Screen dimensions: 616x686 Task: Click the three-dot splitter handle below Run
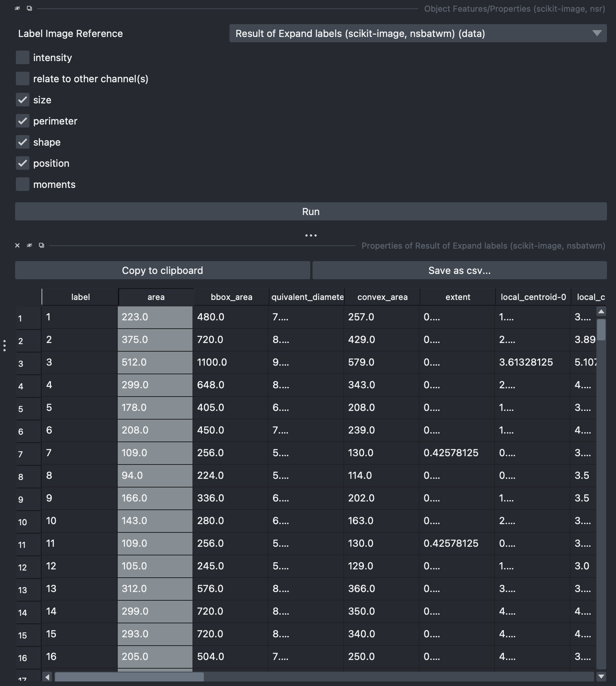click(x=311, y=235)
